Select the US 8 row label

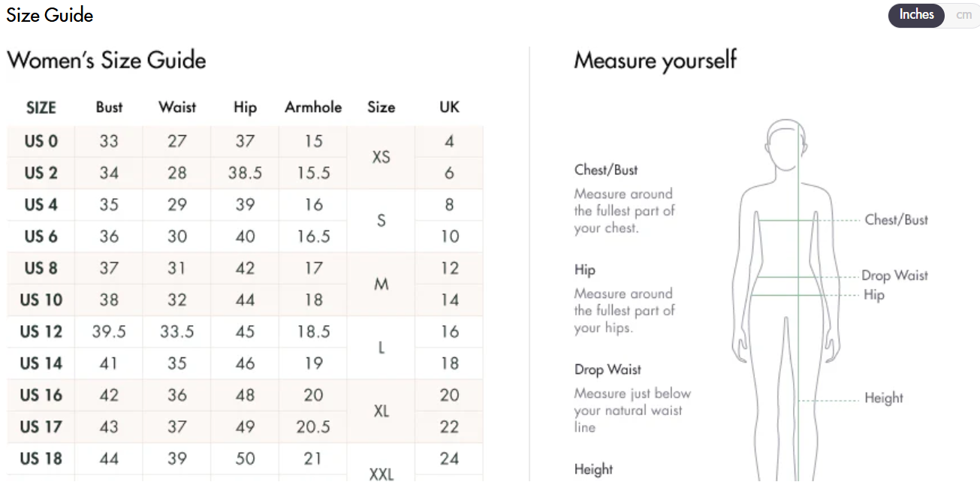[x=41, y=268]
